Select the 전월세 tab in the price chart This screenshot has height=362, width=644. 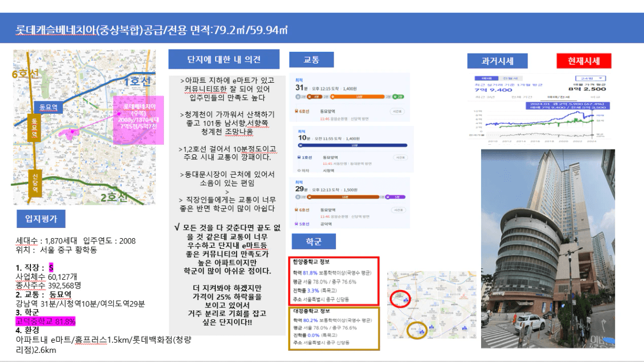(x=510, y=78)
